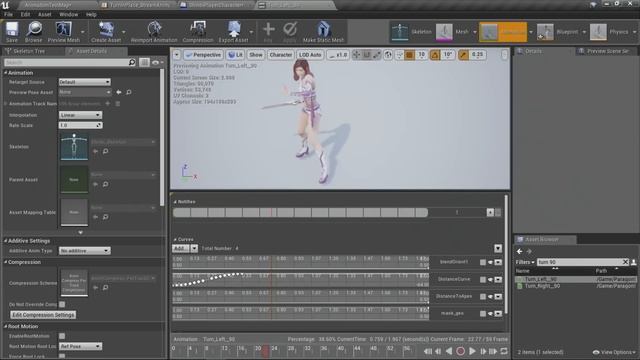Click Make Static Mesh icon
This screenshot has height=360, width=640.
pyautogui.click(x=323, y=32)
